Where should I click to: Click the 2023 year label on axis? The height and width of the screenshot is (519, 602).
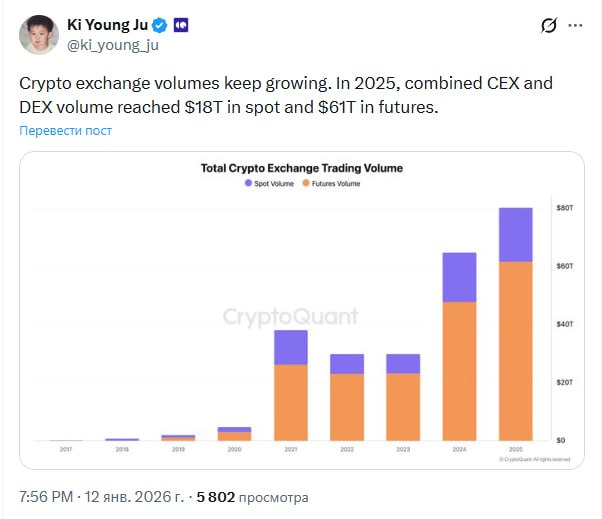[x=403, y=450]
